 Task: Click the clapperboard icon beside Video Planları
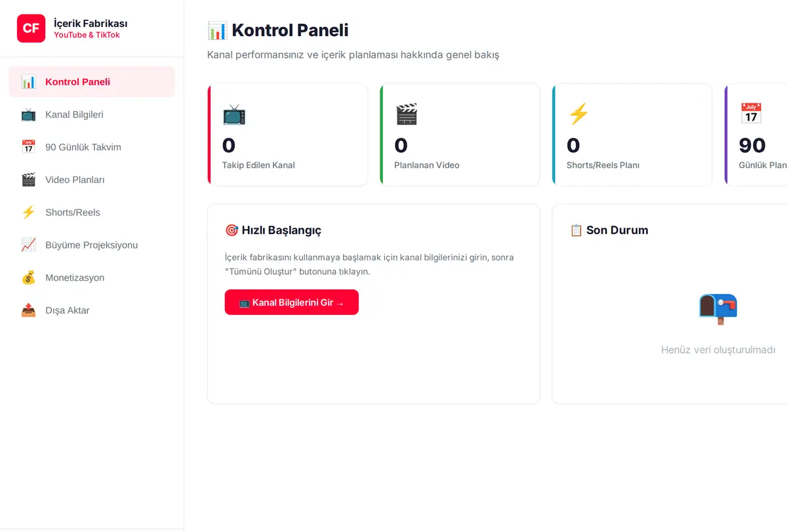coord(28,180)
